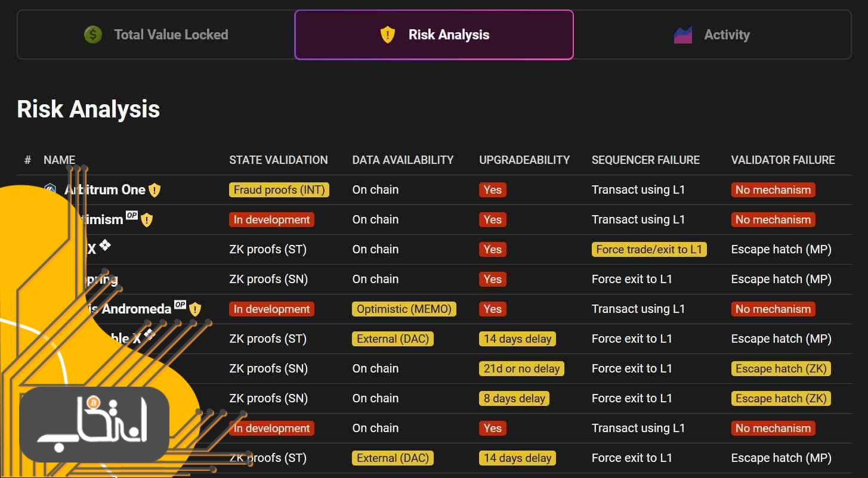Click ZK proofs (ST) in Immutable X row
868x478 pixels.
(268, 339)
